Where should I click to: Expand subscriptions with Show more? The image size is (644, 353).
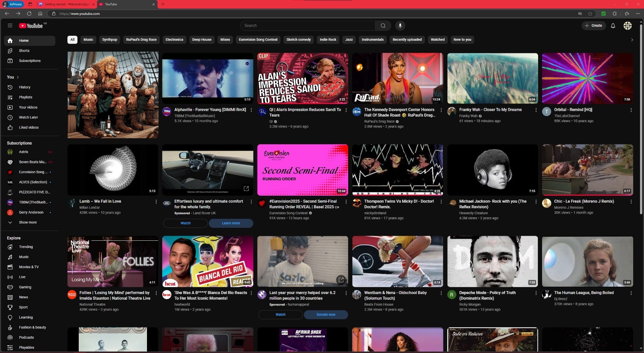pos(29,223)
